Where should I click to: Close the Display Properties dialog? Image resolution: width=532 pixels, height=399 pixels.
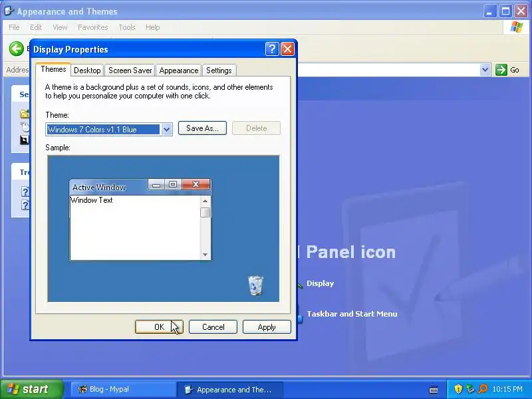pyautogui.click(x=287, y=49)
